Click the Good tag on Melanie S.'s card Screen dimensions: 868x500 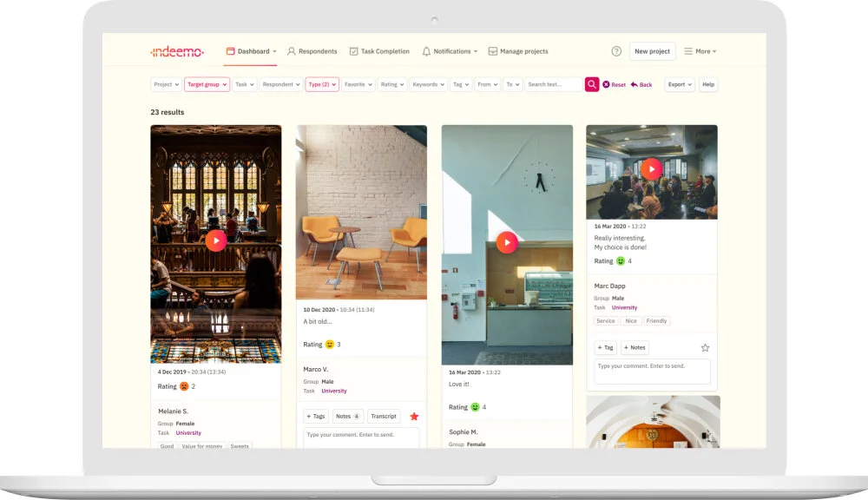click(x=168, y=445)
